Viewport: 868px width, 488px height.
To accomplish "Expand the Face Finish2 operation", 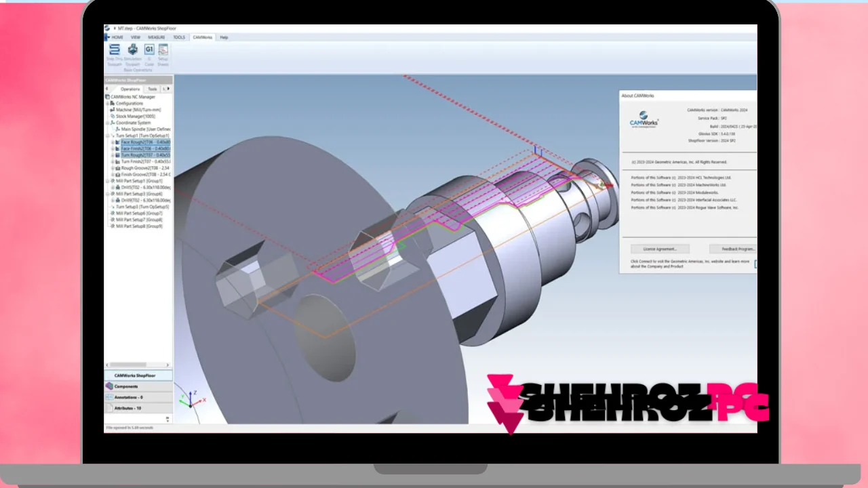I will pos(113,148).
